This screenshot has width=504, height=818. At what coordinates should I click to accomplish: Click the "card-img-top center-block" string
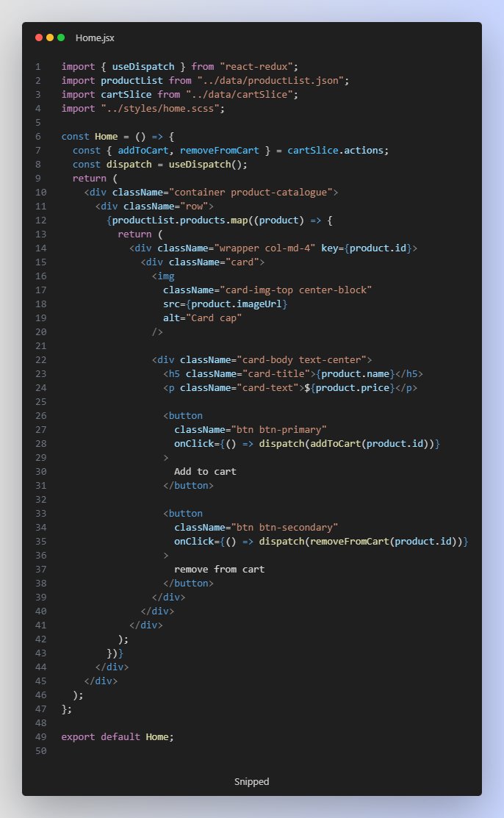pyautogui.click(x=296, y=290)
